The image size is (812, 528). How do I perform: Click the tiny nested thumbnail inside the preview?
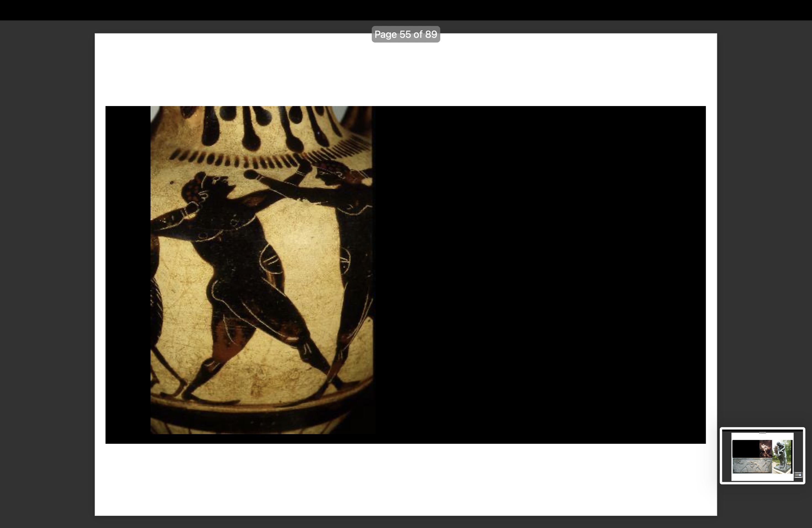[x=798, y=475]
